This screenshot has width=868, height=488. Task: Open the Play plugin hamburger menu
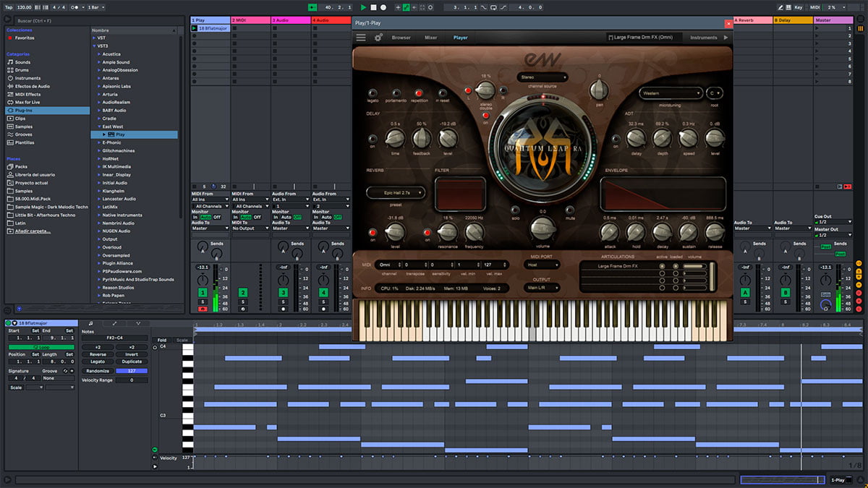[361, 38]
